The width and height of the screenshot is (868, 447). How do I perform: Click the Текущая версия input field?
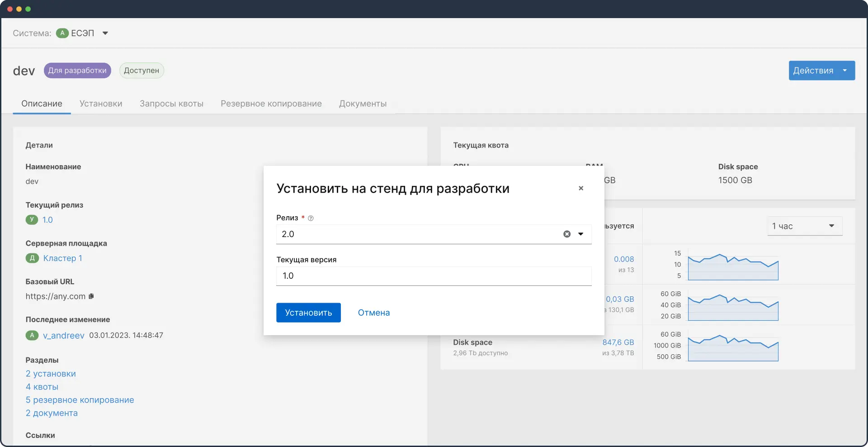(x=434, y=276)
